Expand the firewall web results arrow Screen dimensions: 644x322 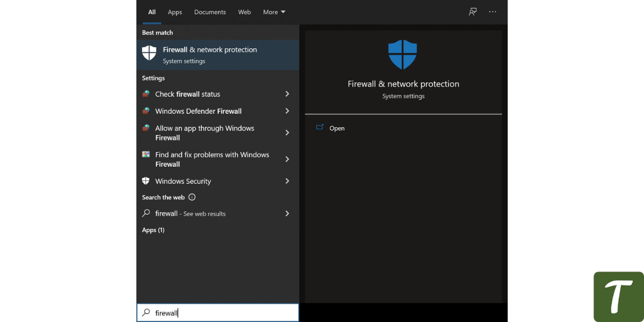(287, 213)
